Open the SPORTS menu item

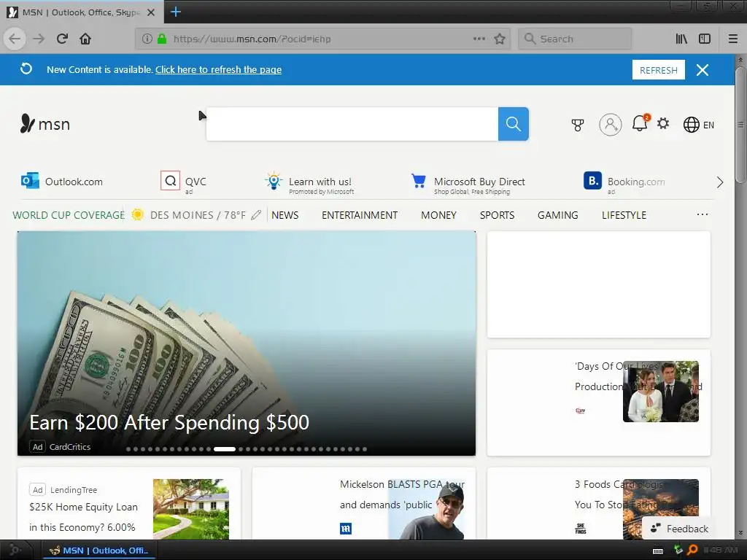[x=497, y=215]
